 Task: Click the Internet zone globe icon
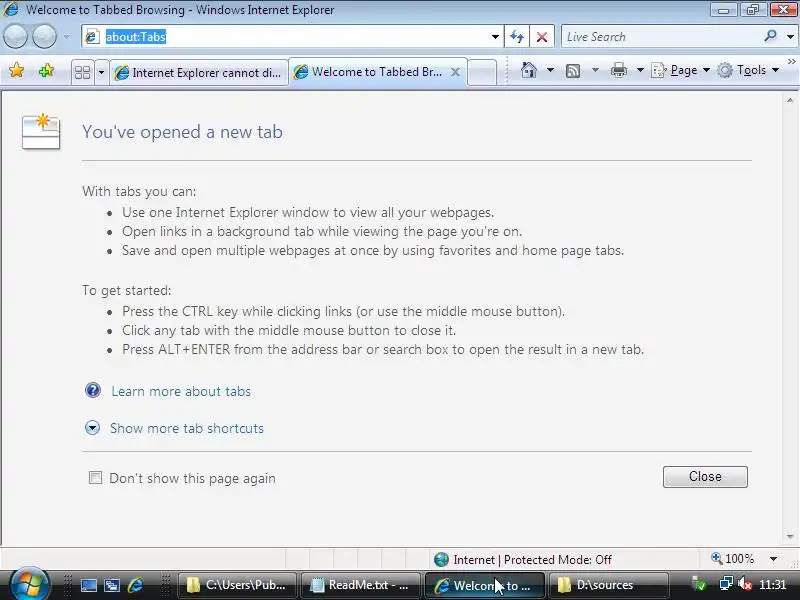click(441, 559)
